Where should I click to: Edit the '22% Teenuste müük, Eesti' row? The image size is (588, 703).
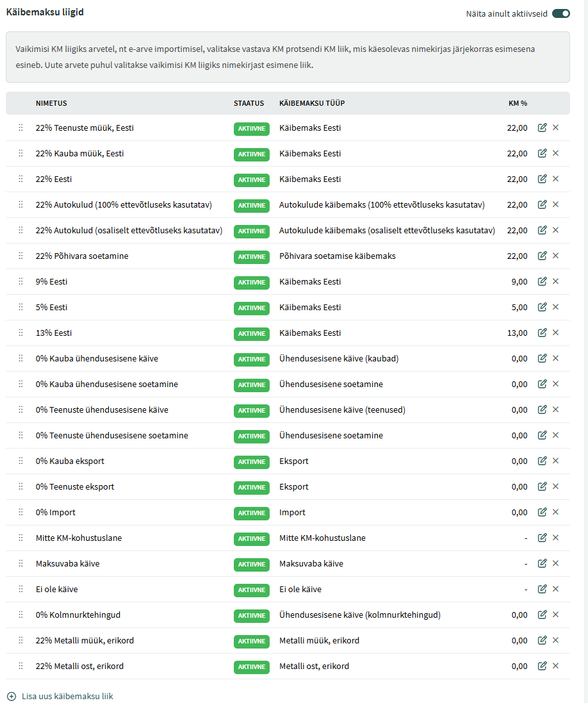542,128
